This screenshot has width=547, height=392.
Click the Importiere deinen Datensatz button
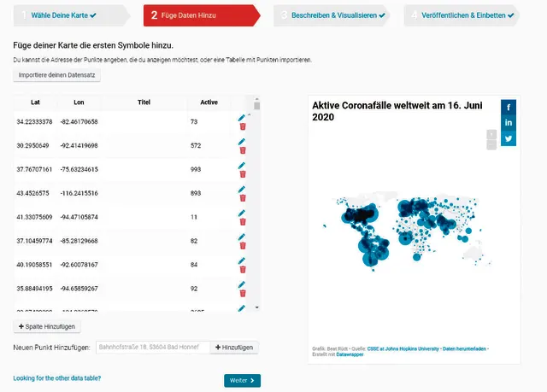57,75
